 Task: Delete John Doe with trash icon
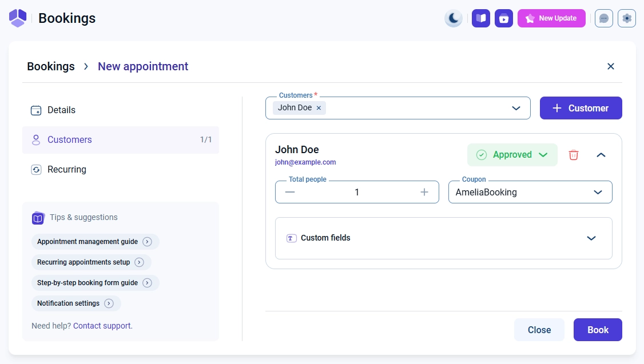tap(574, 155)
